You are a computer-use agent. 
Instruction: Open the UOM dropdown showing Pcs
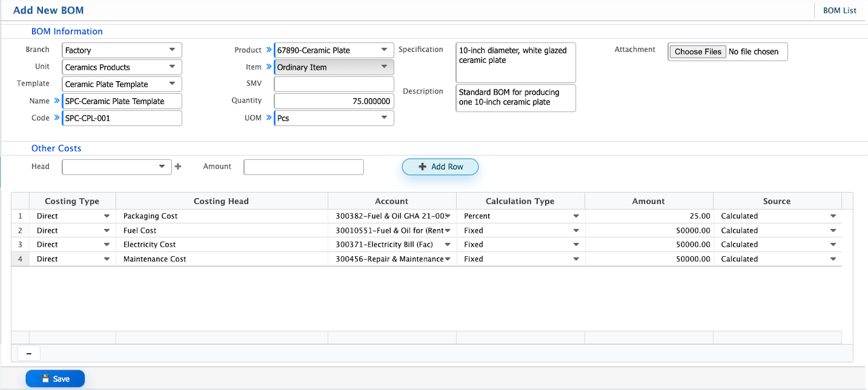pos(334,118)
